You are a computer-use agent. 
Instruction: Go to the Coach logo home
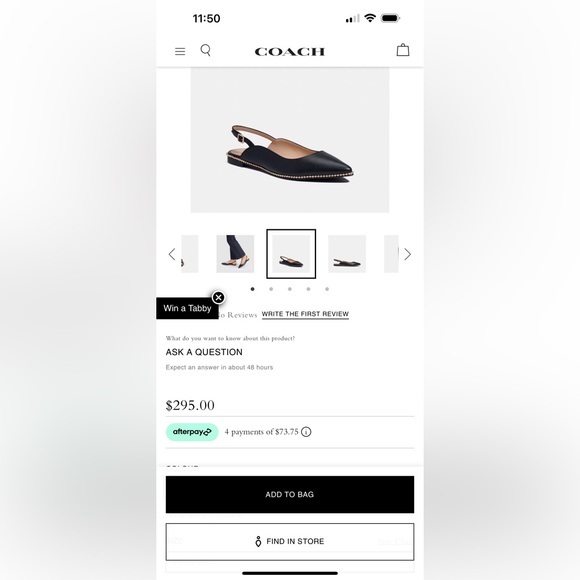(290, 52)
